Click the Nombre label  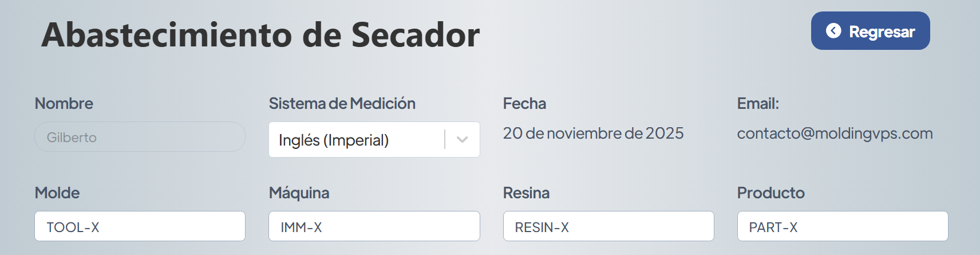64,104
